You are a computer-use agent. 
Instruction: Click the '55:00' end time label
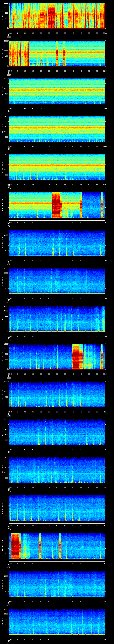pyautogui.click(x=105, y=223)
